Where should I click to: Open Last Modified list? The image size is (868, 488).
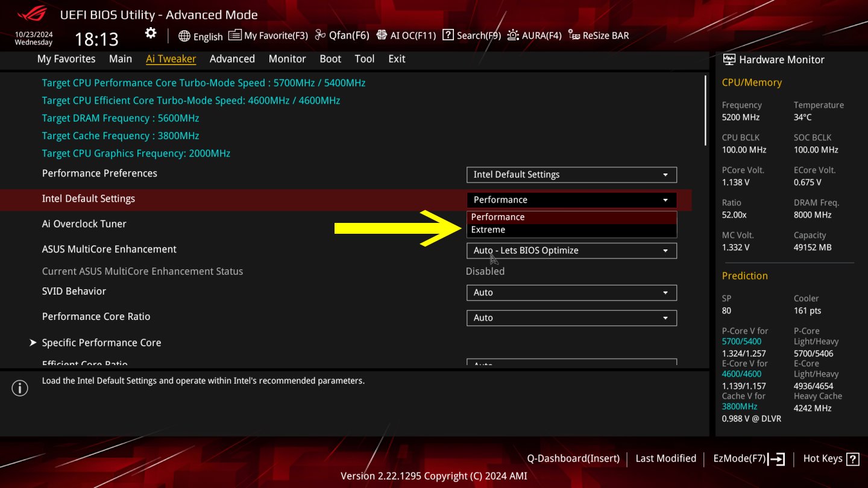[x=665, y=458]
